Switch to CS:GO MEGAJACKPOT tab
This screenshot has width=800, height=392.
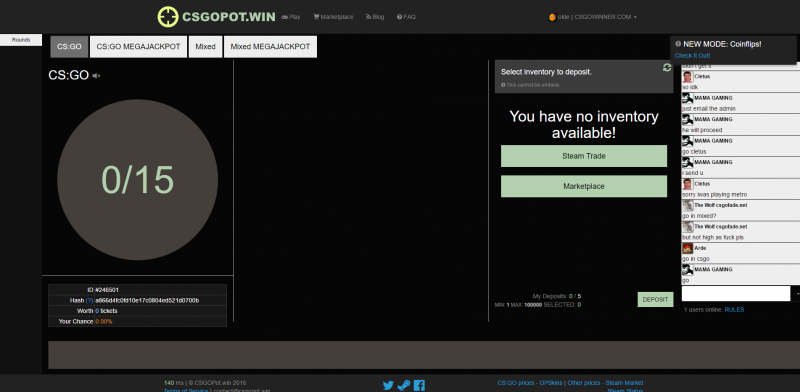pos(138,46)
